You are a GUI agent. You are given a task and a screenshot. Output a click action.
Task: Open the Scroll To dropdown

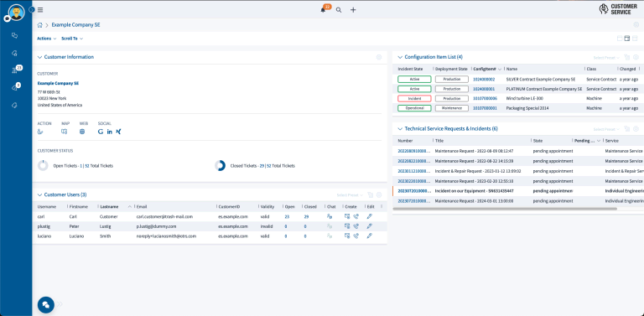[x=72, y=39]
